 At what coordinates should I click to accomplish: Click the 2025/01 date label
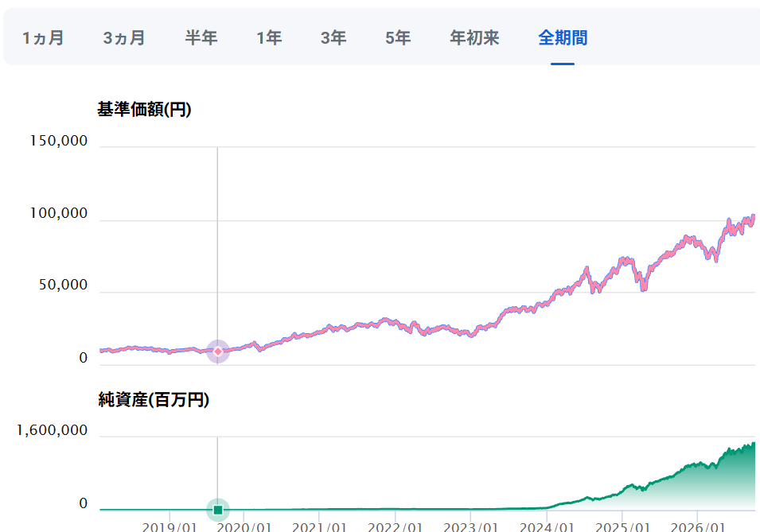pos(623,527)
